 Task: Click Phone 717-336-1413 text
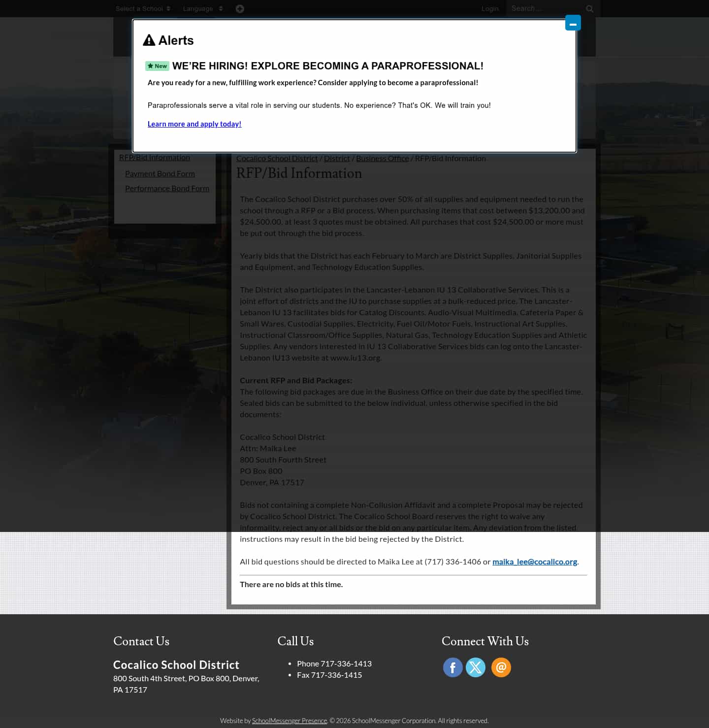[334, 664]
